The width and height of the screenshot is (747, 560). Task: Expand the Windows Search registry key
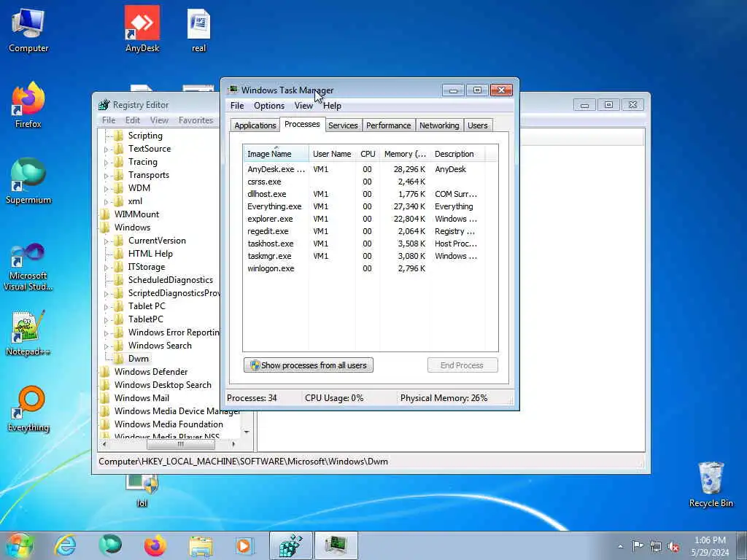(x=106, y=346)
